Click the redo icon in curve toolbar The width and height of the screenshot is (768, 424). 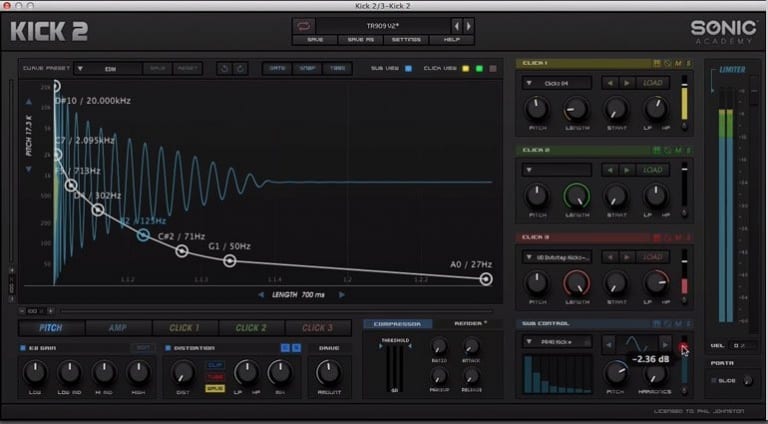pos(241,68)
